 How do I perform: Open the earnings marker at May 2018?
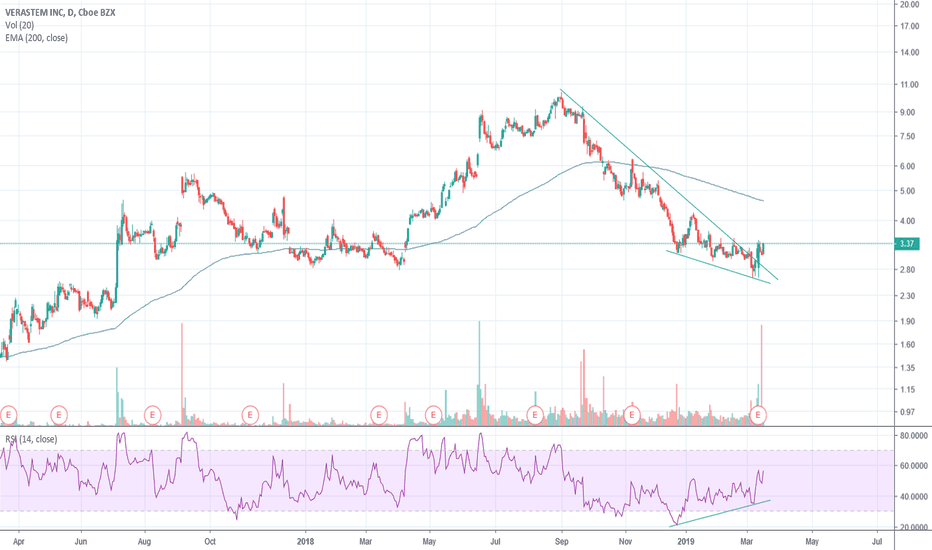coord(433,414)
